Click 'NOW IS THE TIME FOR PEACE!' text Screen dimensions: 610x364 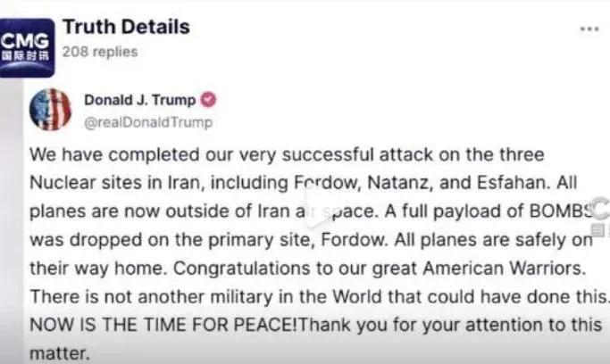163,325
